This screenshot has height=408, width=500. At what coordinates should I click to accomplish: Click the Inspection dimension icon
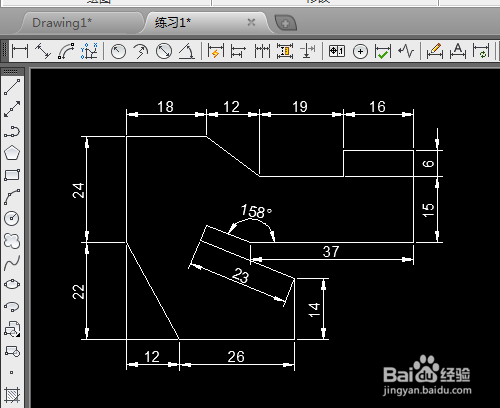[383, 51]
